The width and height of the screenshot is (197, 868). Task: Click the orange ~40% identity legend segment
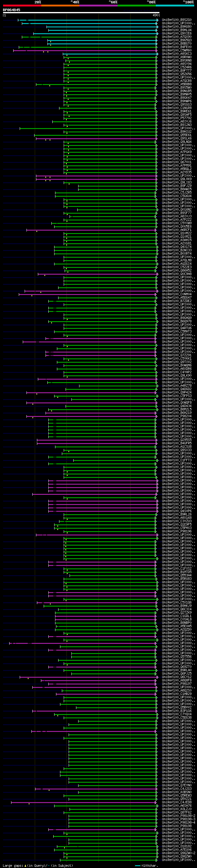tap(60, 6)
